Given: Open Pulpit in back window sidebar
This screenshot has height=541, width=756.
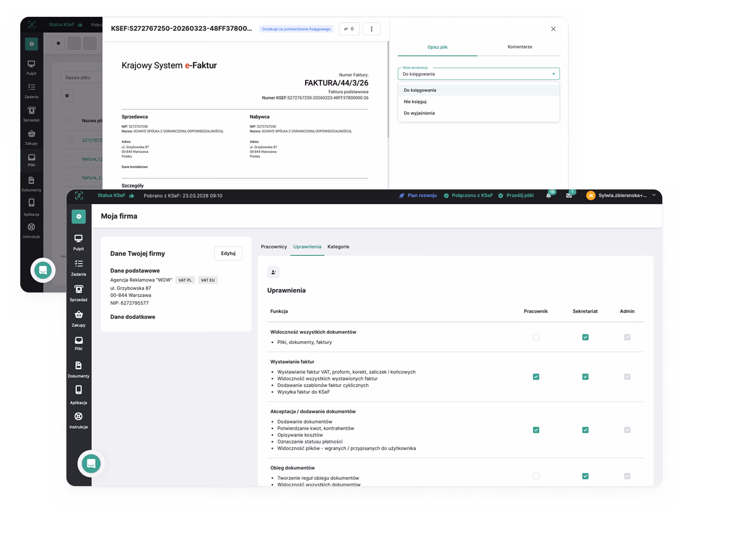Looking at the screenshot, I should [x=31, y=68].
